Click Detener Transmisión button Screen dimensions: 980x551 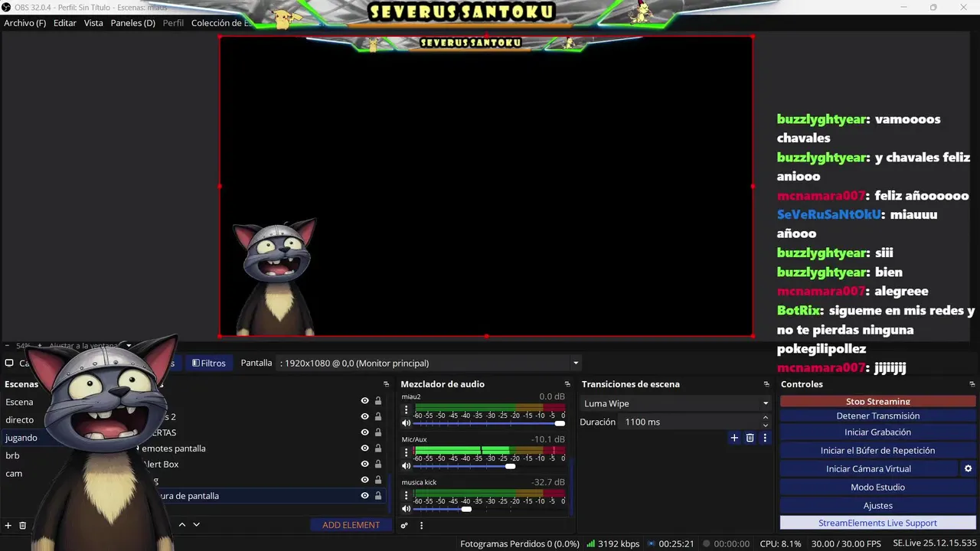pyautogui.click(x=878, y=416)
